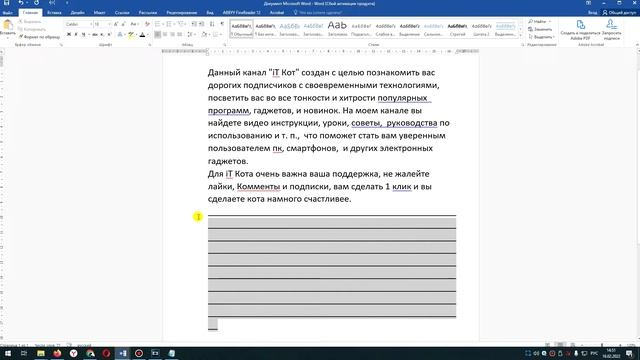Apply the font color (A with colored bar)

tap(142, 35)
